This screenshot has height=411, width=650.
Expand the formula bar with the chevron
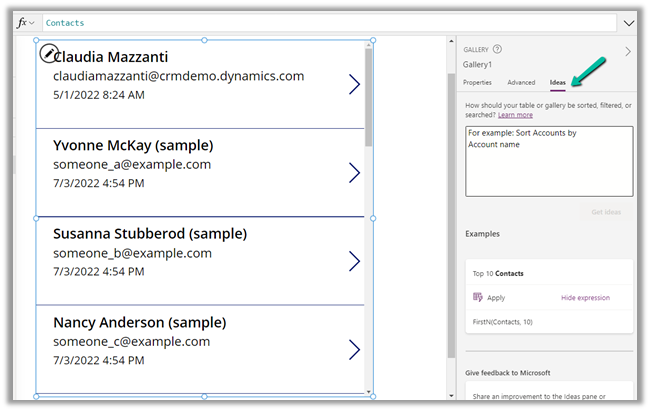(629, 22)
